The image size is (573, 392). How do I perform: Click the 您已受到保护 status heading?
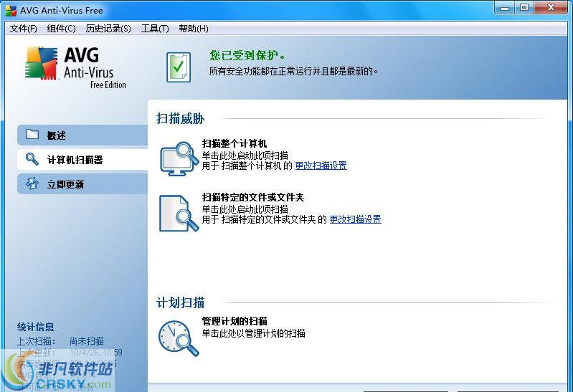(x=247, y=55)
